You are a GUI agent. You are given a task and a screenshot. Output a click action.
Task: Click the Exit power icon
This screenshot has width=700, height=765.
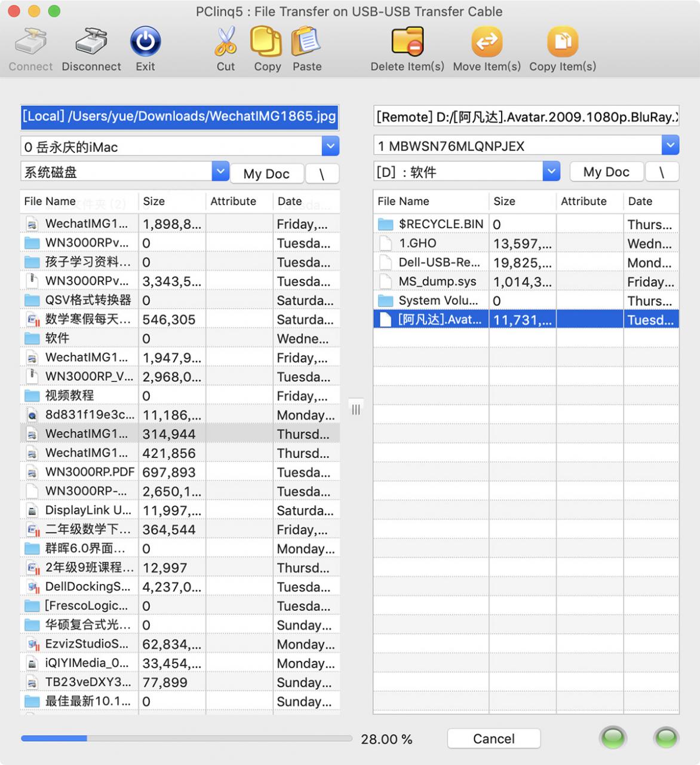(x=145, y=41)
